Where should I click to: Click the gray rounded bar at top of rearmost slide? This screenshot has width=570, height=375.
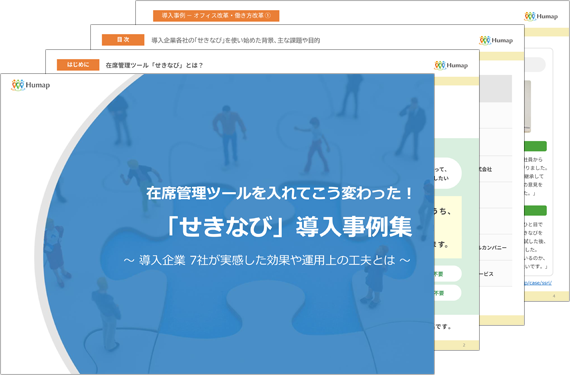(535, 64)
